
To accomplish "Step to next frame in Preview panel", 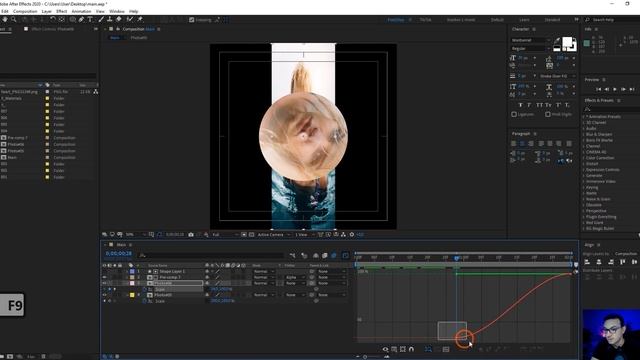I will pyautogui.click(x=623, y=89).
